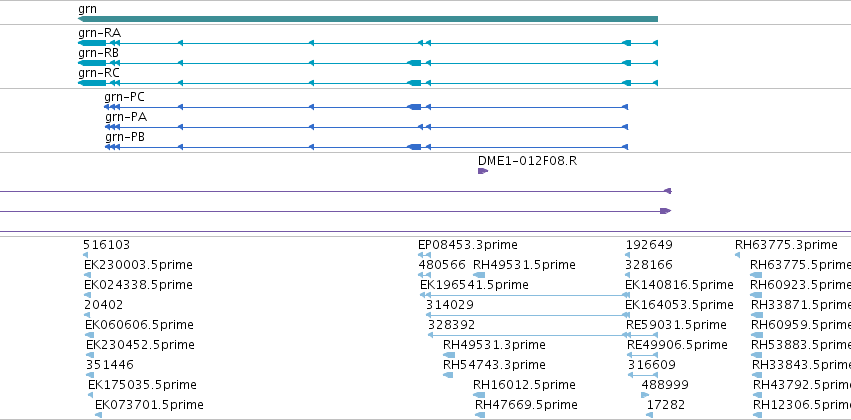The image size is (851, 420).
Task: Select EST EP08453.3prime
Action: (x=468, y=245)
